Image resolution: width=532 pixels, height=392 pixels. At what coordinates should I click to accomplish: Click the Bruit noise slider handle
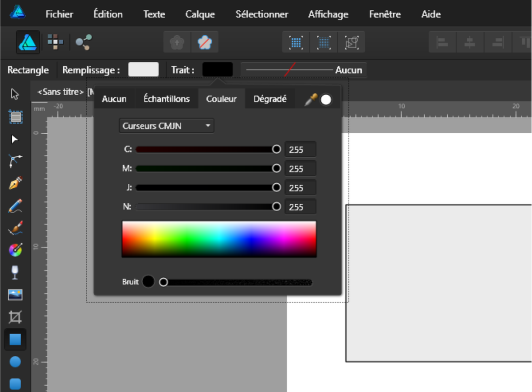pos(164,282)
